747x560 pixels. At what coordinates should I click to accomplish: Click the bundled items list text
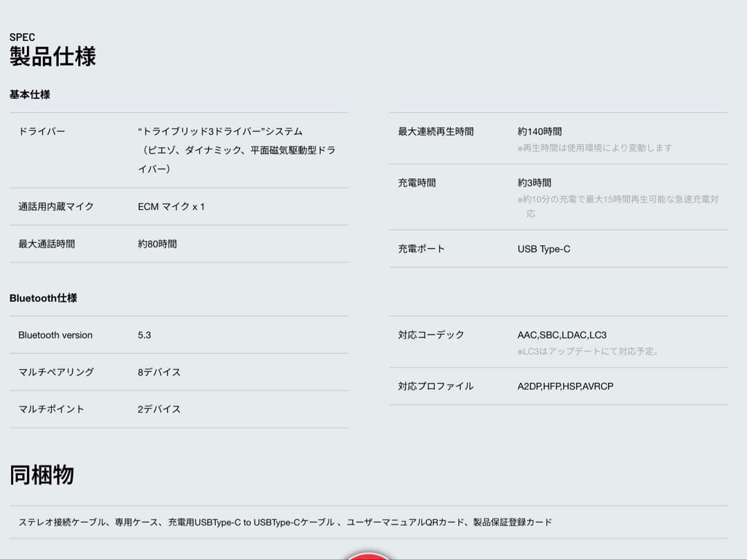[285, 523]
